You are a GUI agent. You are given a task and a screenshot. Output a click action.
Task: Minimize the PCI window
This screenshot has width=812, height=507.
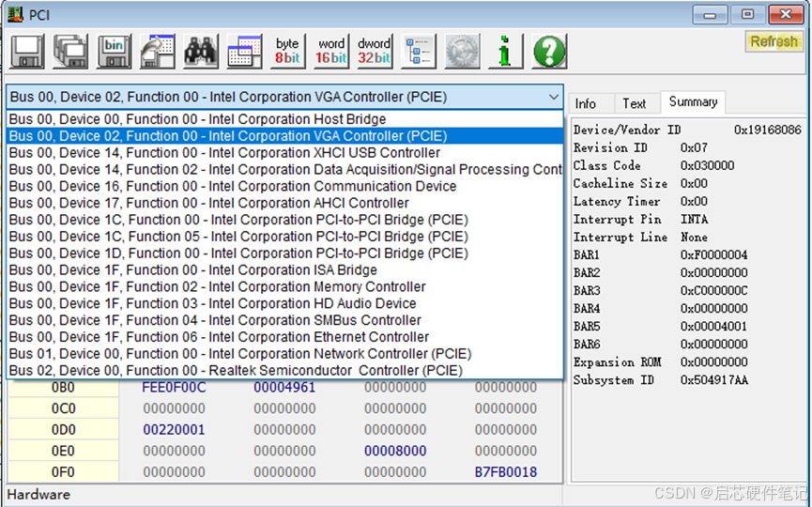click(x=710, y=14)
